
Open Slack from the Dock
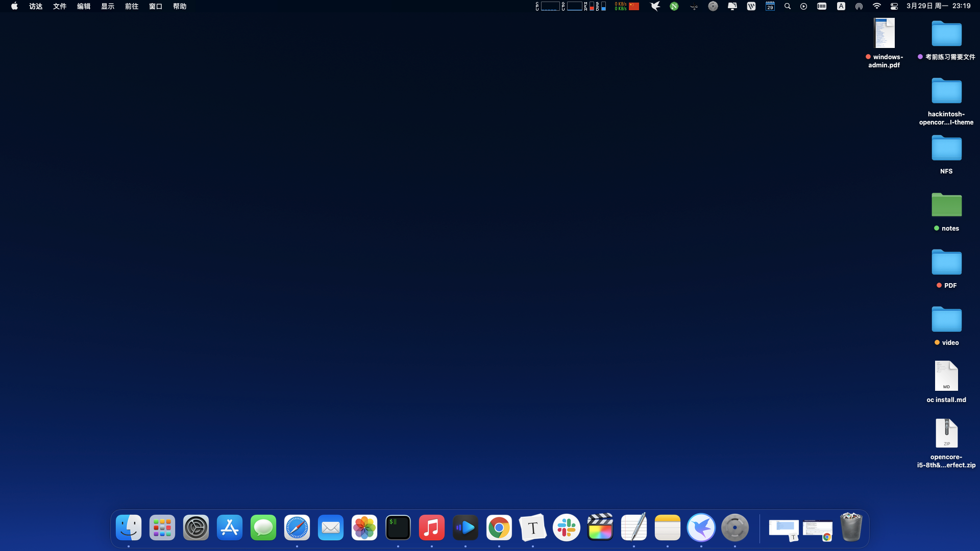point(567,528)
